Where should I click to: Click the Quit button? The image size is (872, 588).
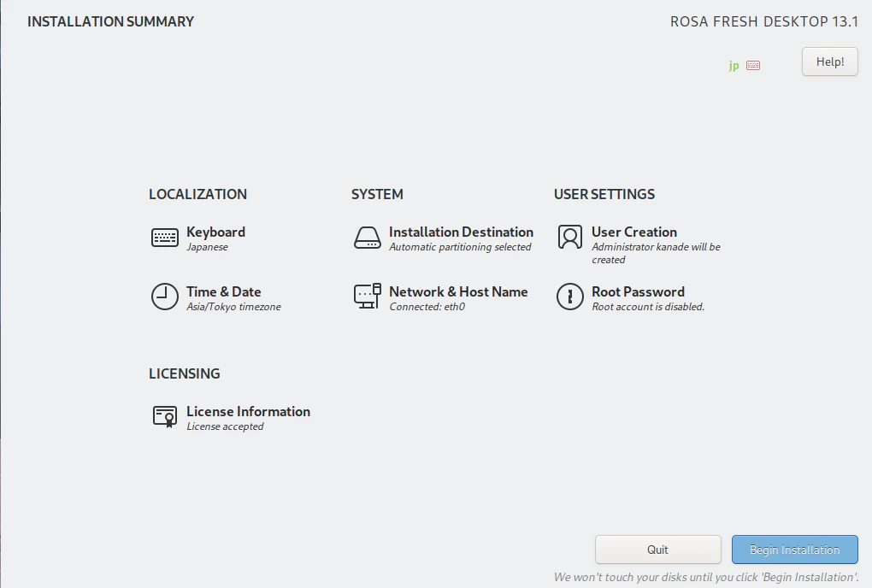[x=658, y=550]
